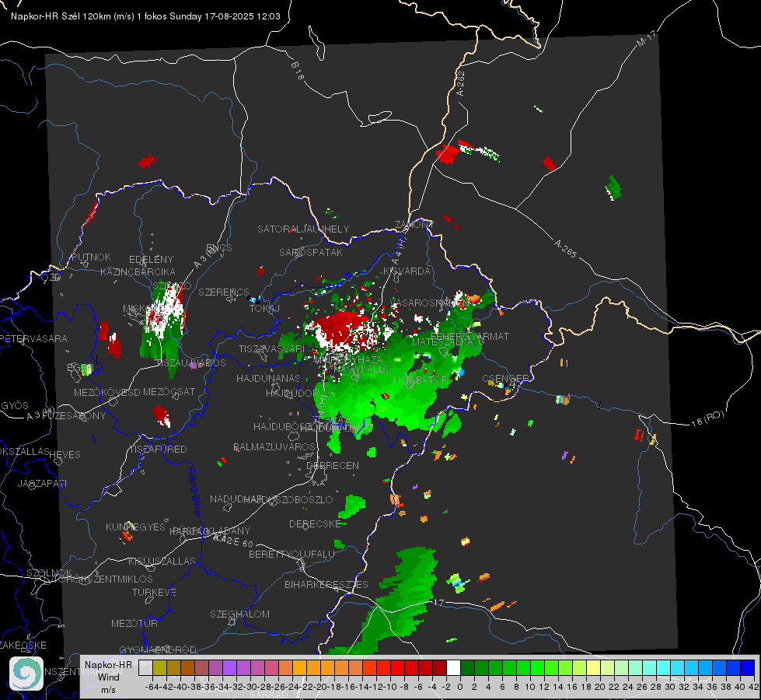The image size is (761, 700).
Task: Click the BERETTYÓÚJFALU label
Action: 291,554
